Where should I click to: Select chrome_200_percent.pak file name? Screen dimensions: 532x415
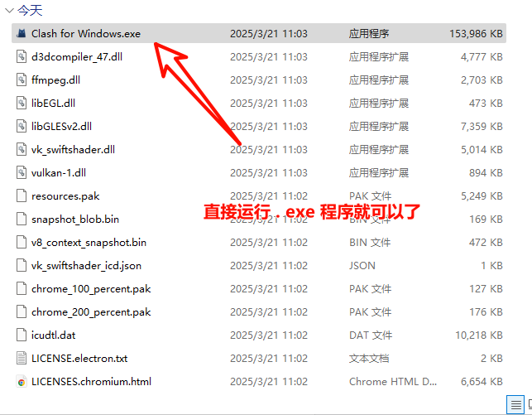coord(91,312)
